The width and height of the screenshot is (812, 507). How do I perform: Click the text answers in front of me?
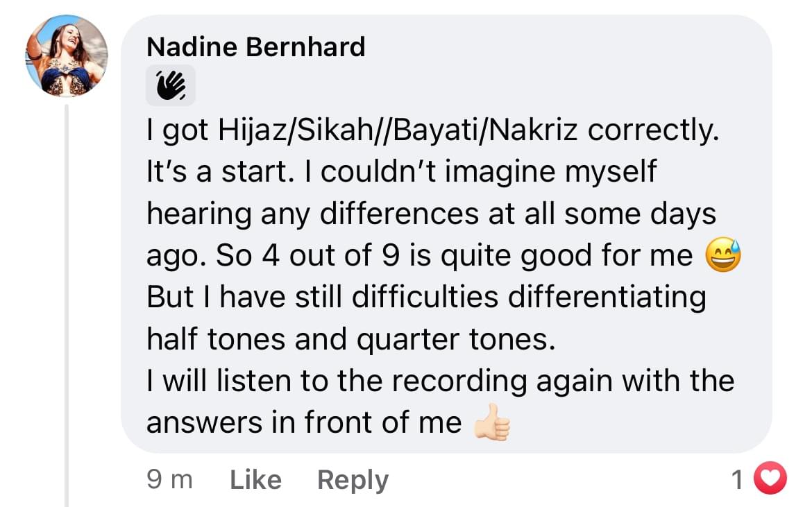click(304, 422)
